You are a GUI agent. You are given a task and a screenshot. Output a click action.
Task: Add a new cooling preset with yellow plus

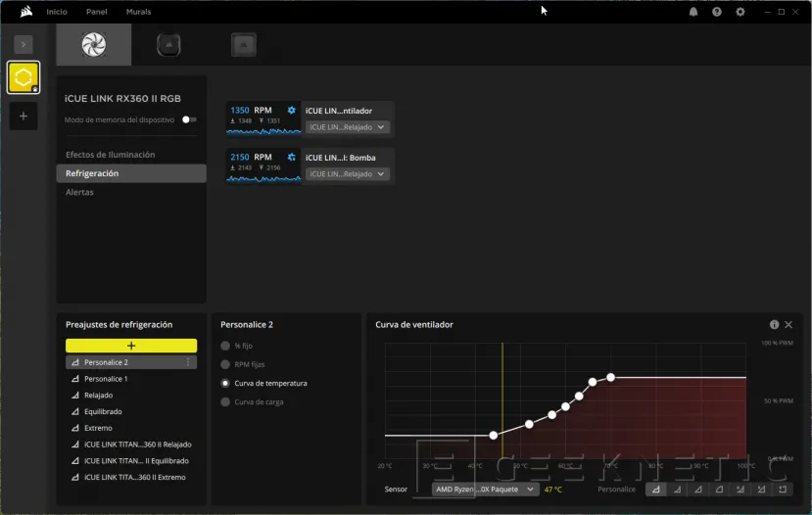click(131, 346)
